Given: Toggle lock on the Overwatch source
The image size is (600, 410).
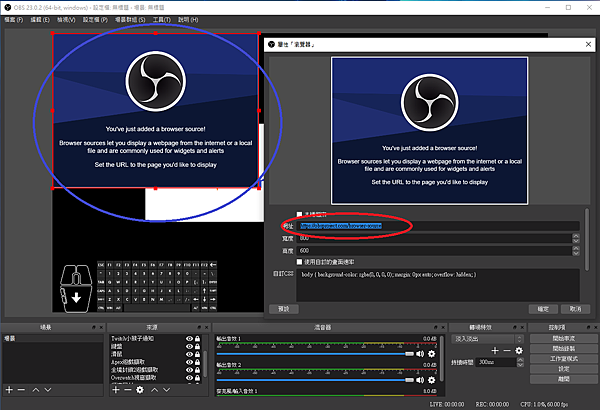Looking at the screenshot, I should [x=197, y=378].
